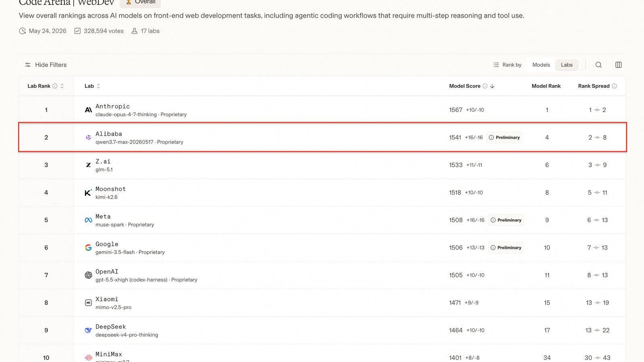Select the deepseek-v4-pro-thinking model text
Screen dimensions: 644x362
(x=127, y=335)
